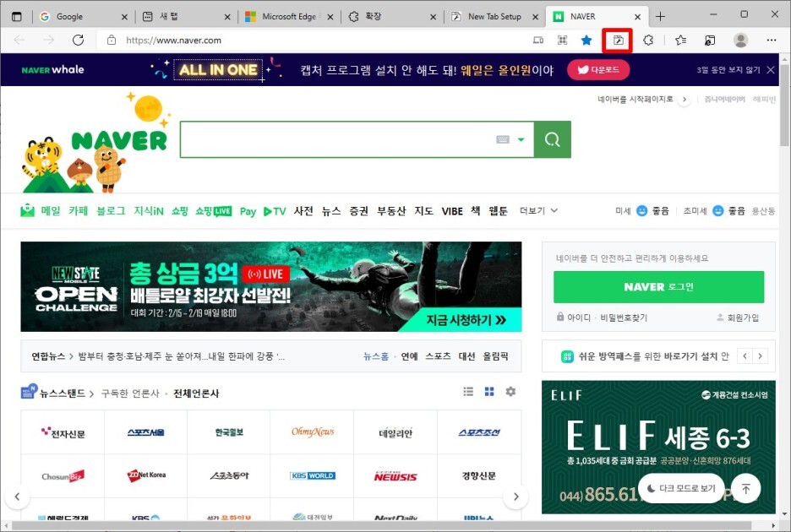Open the OhmyNews publisher tile

(x=313, y=432)
